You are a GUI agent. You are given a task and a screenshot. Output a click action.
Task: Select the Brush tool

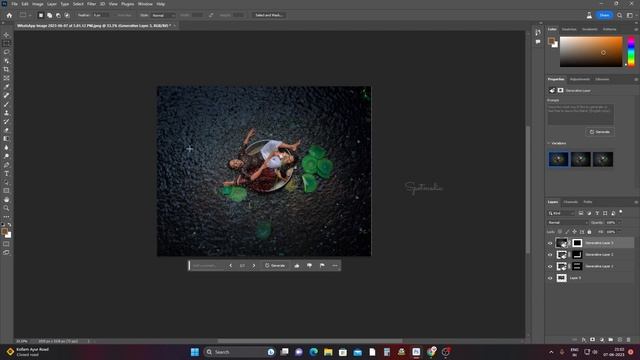pyautogui.click(x=7, y=104)
